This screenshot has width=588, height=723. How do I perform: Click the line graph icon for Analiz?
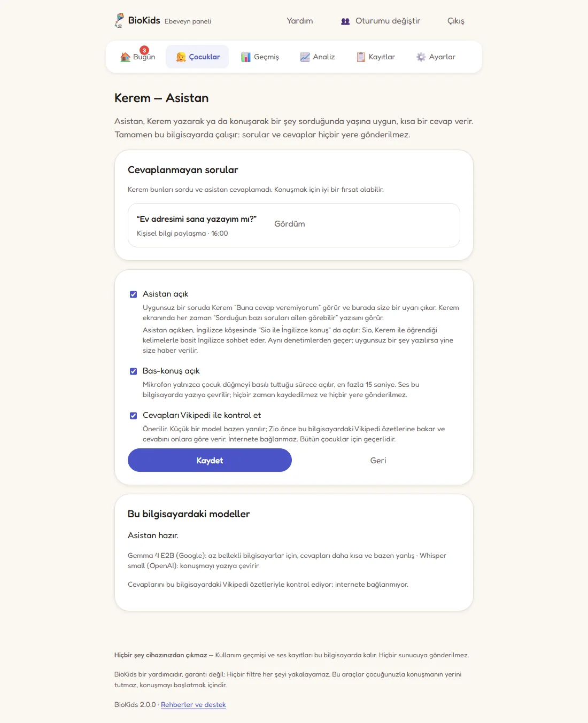[305, 57]
